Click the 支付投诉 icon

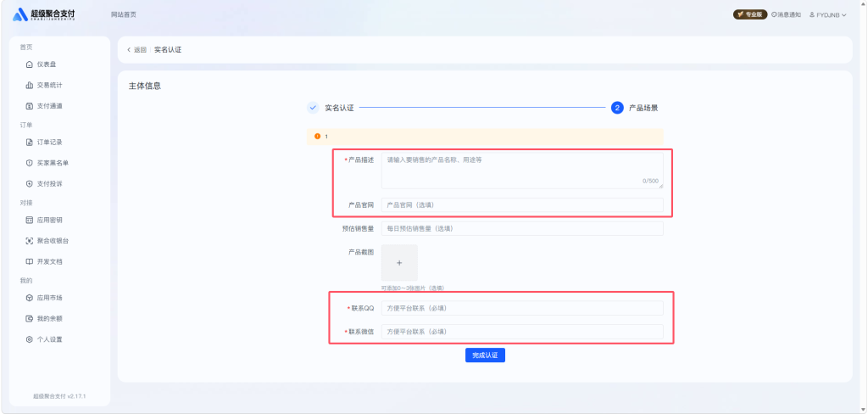30,183
